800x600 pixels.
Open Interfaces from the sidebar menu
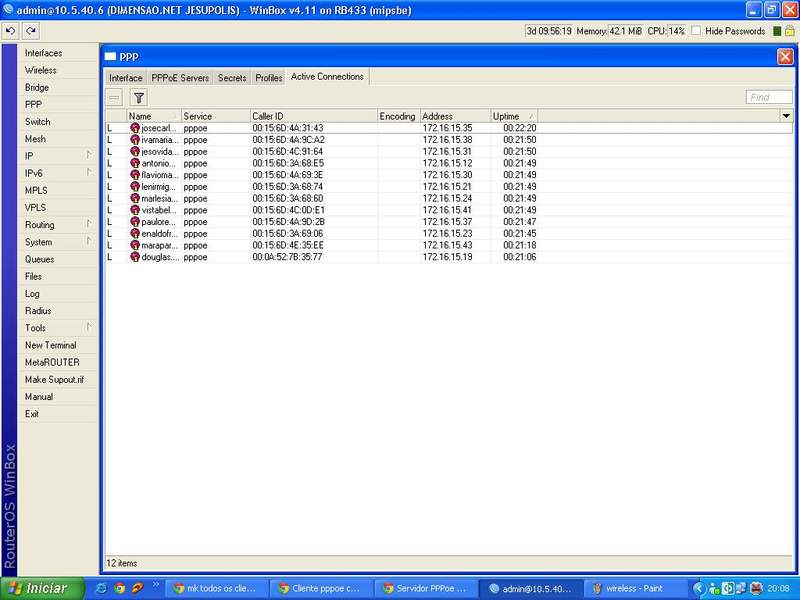(x=43, y=53)
